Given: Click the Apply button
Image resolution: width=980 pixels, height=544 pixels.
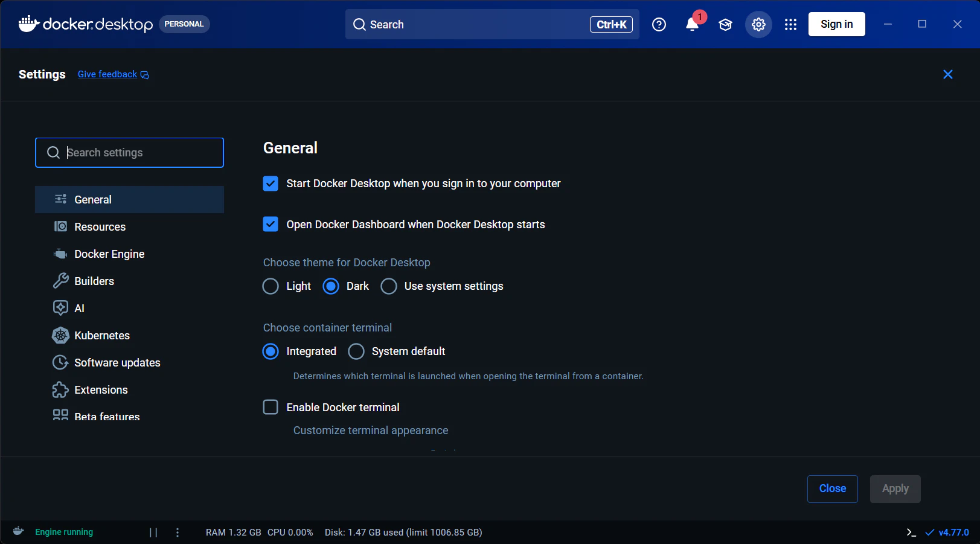Looking at the screenshot, I should [x=895, y=488].
